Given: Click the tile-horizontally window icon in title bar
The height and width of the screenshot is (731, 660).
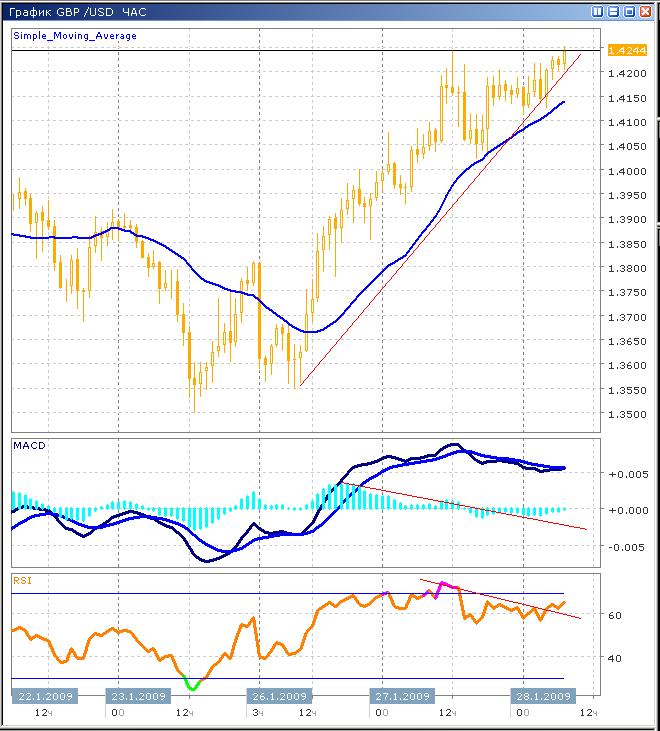Looking at the screenshot, I should click(613, 11).
